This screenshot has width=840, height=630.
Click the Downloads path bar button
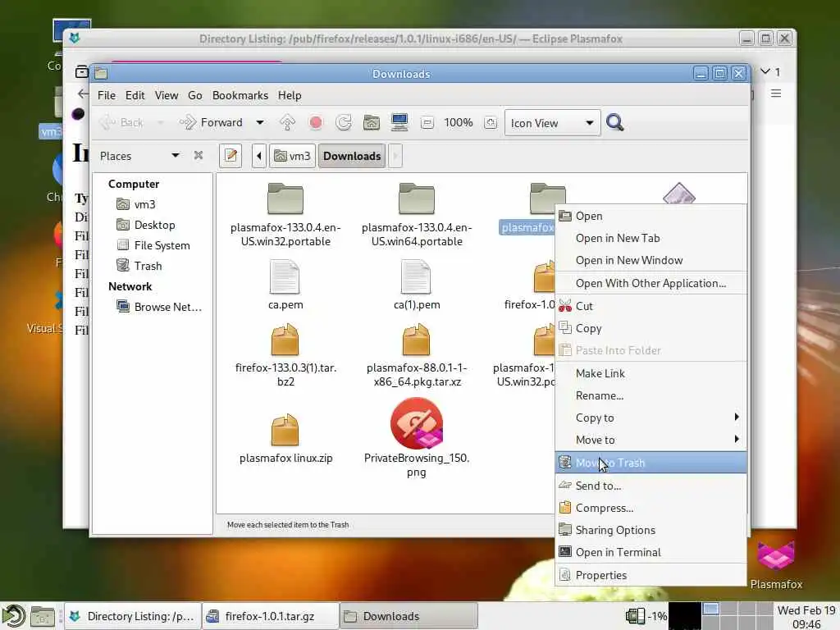click(x=352, y=156)
